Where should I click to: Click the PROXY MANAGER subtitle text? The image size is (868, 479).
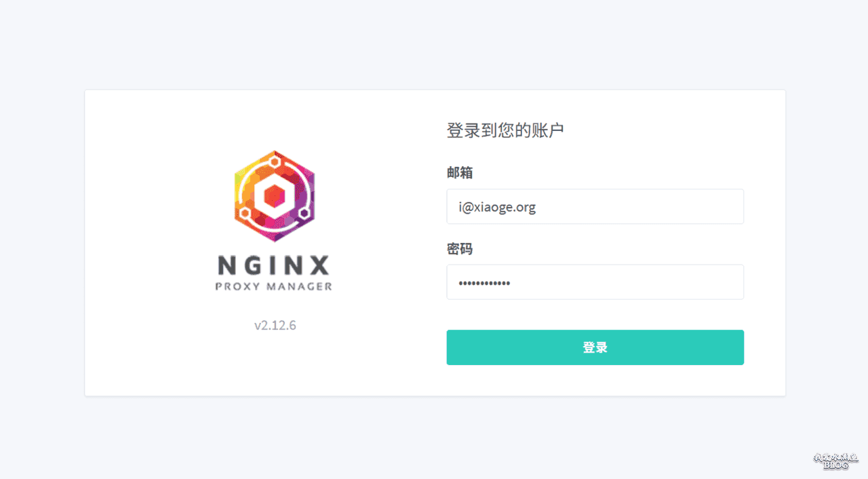pyautogui.click(x=274, y=286)
